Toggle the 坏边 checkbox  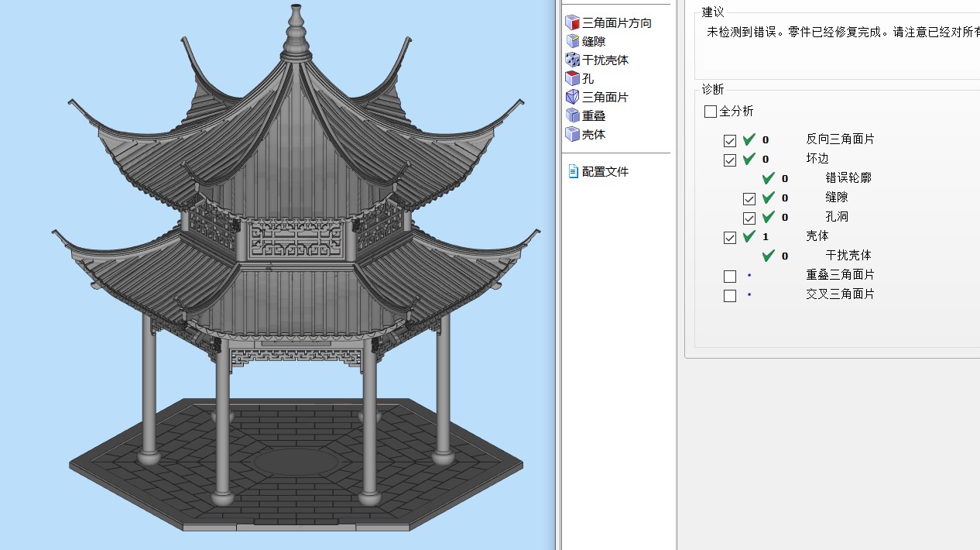point(730,160)
